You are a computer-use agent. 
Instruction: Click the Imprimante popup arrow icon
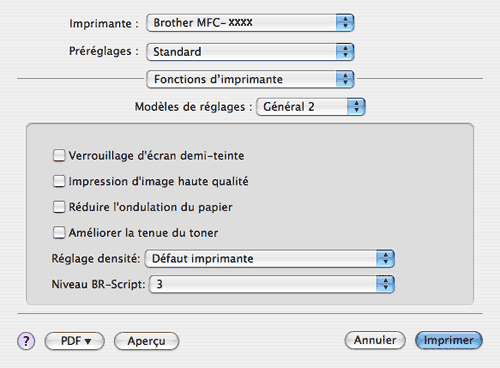tap(345, 23)
